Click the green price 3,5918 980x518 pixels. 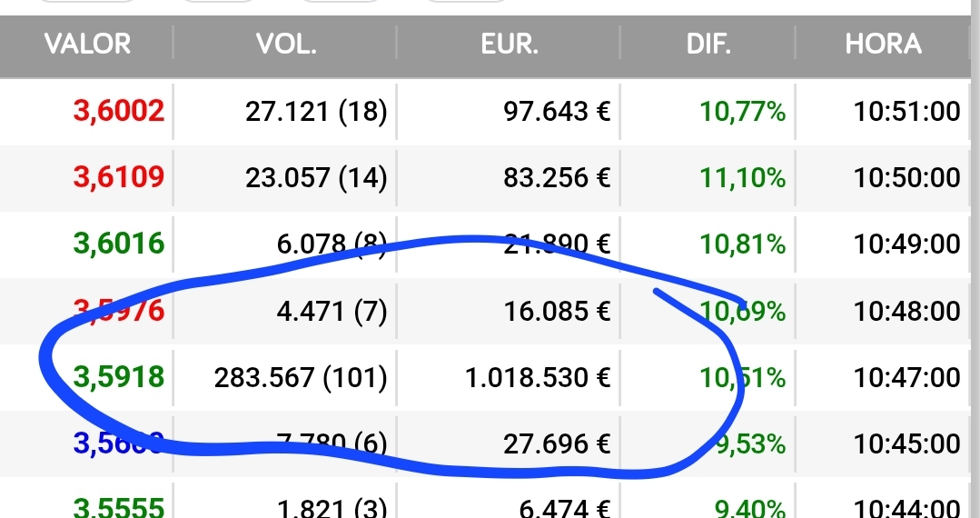(x=119, y=377)
